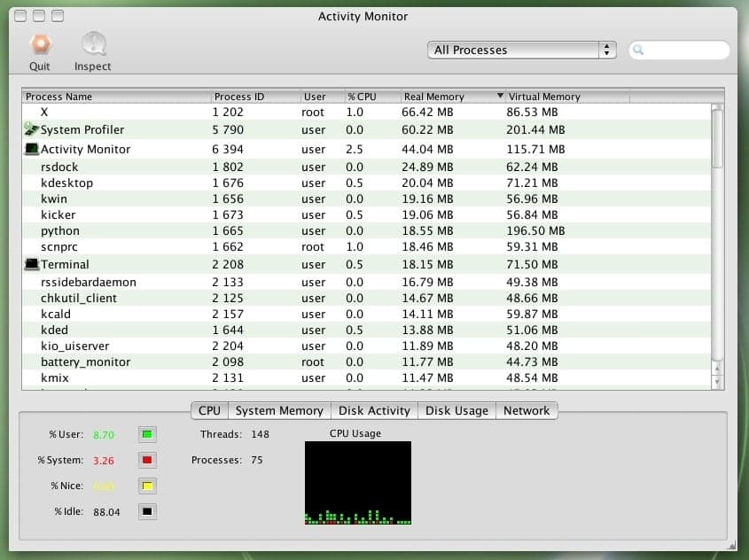This screenshot has width=749, height=560.
Task: Switch to the System Memory tab
Action: [278, 410]
